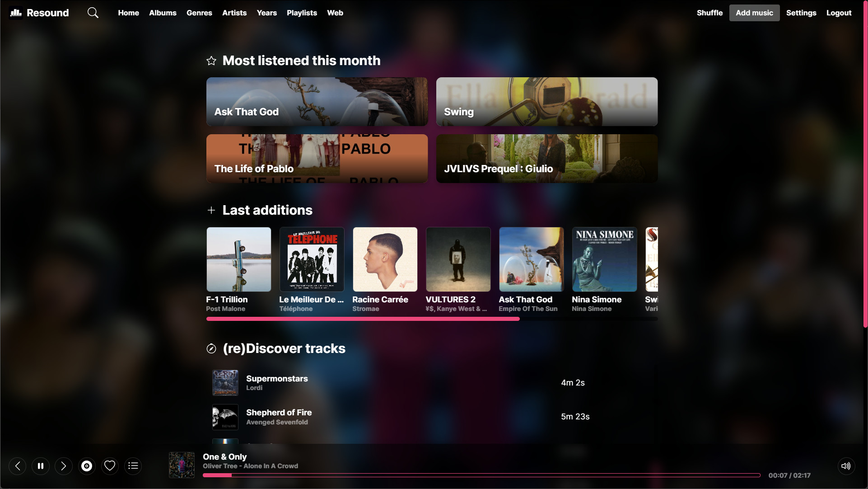Click the shuffle playback icon
This screenshot has height=489, width=868.
tap(709, 13)
